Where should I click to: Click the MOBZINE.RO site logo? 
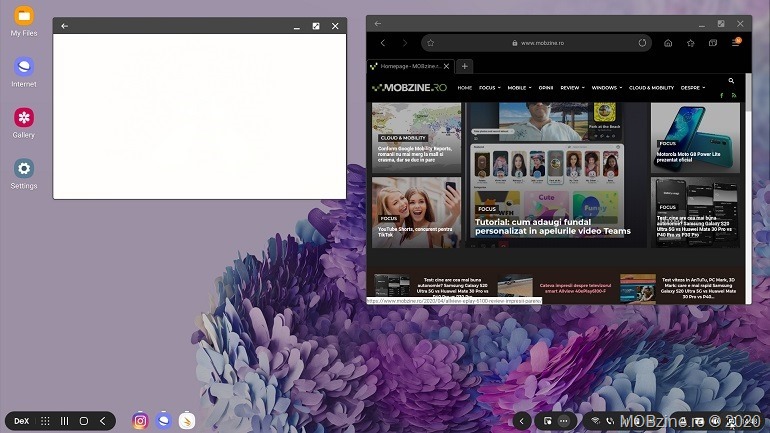click(x=409, y=88)
